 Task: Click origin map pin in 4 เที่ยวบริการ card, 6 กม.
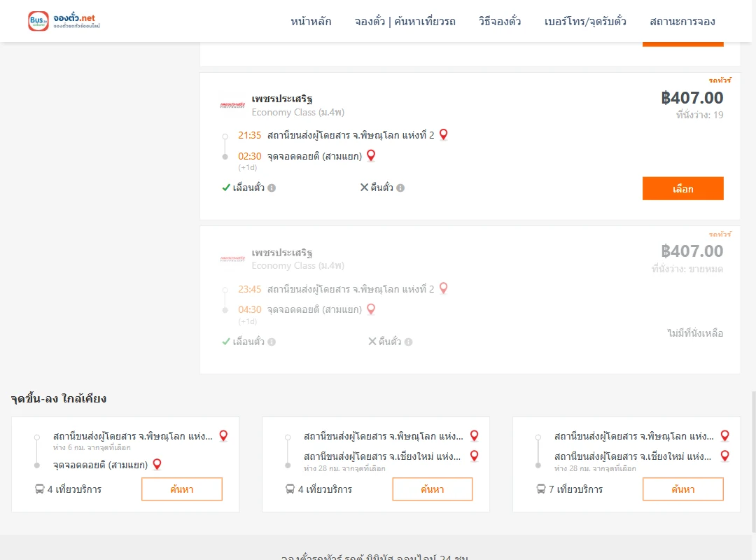click(x=224, y=435)
